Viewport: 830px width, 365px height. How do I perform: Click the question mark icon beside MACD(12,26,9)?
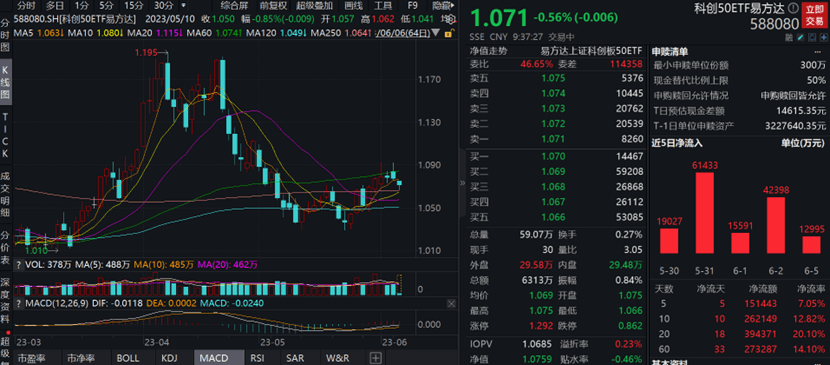pos(19,304)
